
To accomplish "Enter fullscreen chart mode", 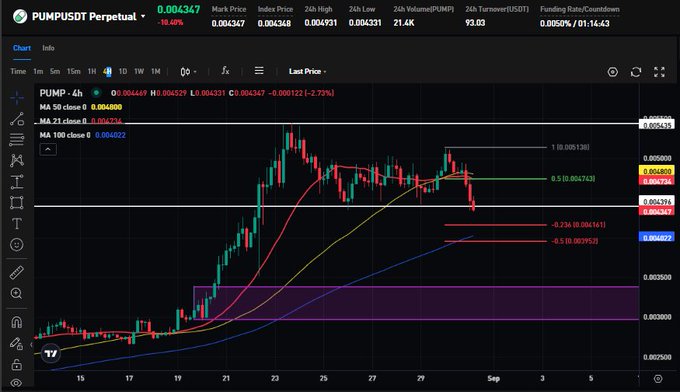I will click(x=659, y=72).
